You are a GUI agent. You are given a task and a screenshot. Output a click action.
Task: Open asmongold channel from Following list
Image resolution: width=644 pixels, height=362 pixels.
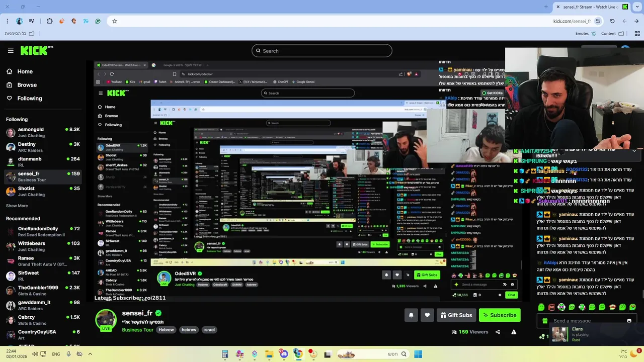[x=43, y=132]
